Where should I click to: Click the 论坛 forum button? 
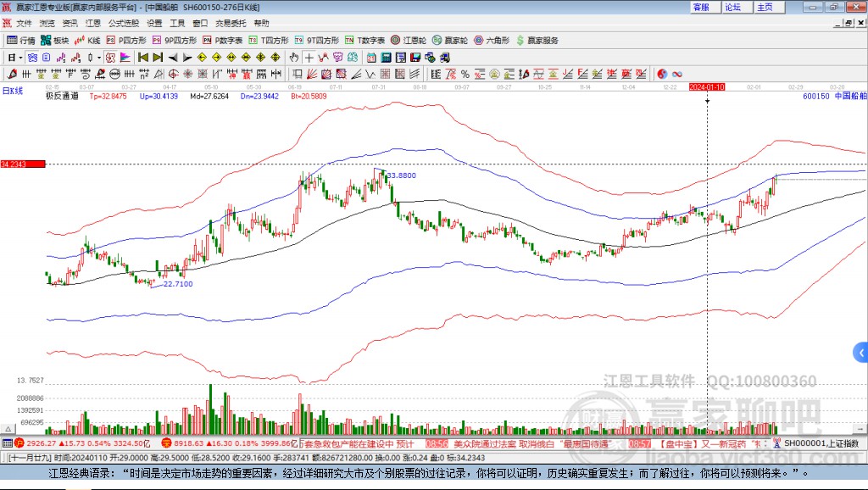pos(733,7)
